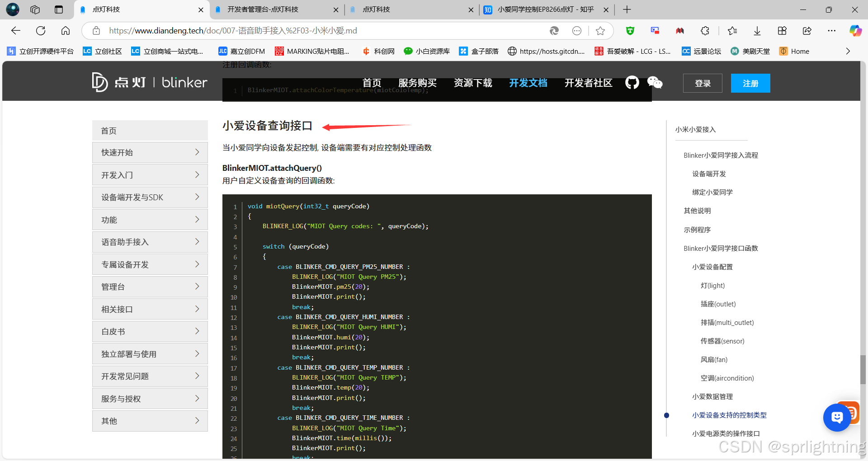Image resolution: width=868 pixels, height=461 pixels.
Task: Open the browser apps grid icon
Action: click(782, 31)
